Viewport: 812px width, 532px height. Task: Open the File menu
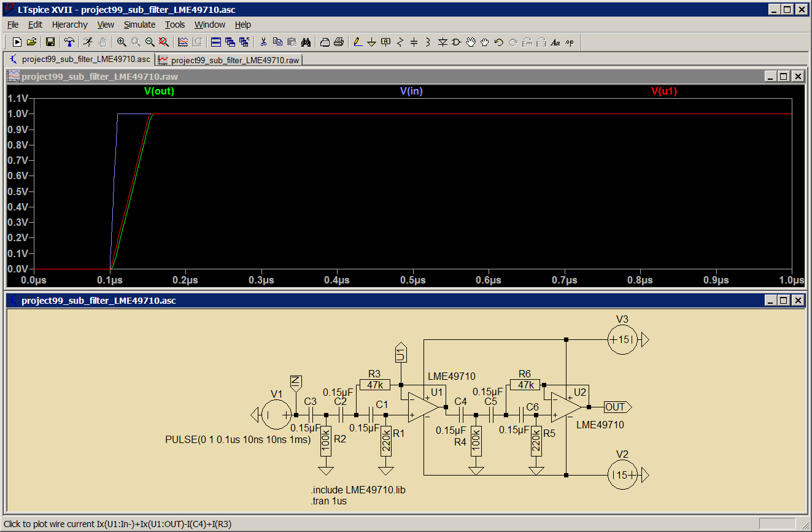click(x=13, y=25)
